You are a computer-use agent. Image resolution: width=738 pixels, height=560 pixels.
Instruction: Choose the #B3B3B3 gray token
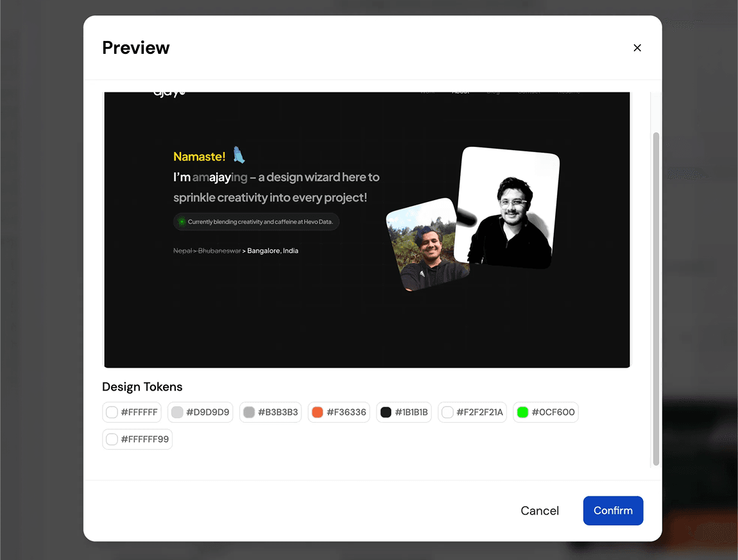click(270, 412)
